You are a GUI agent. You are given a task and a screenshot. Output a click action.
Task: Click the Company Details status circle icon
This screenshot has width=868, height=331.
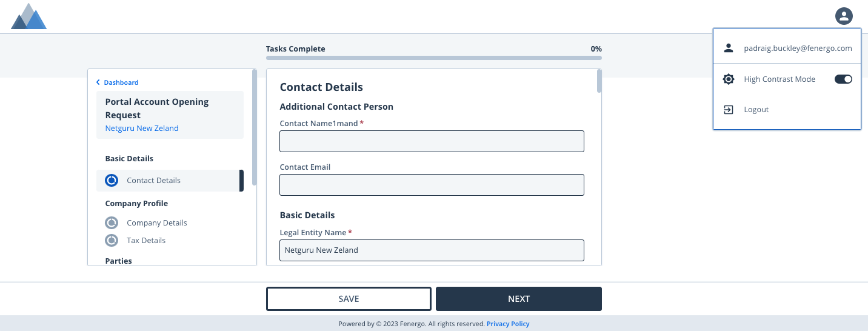(x=112, y=222)
